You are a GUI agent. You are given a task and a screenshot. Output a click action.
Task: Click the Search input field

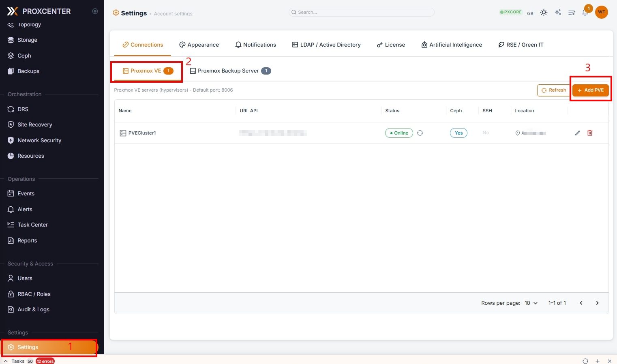(361, 12)
